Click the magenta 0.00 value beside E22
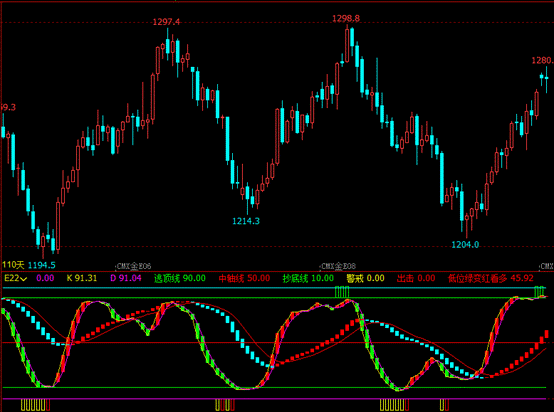554x412 pixels. coord(45,278)
